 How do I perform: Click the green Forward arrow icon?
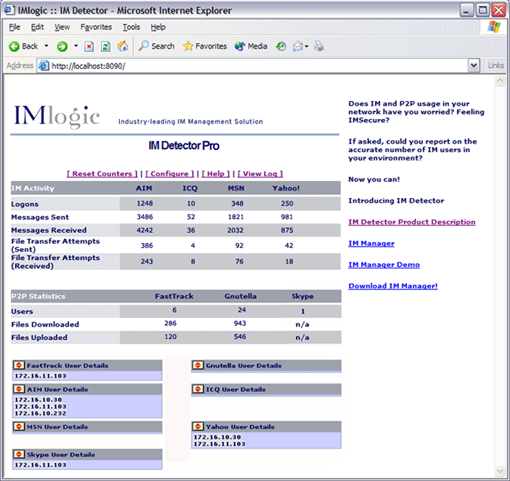point(62,46)
